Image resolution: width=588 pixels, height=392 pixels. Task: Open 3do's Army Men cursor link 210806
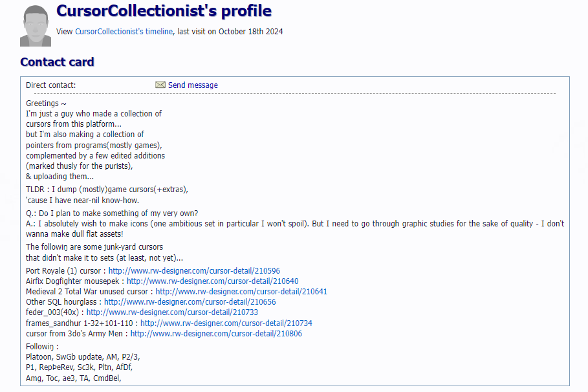[216, 334]
